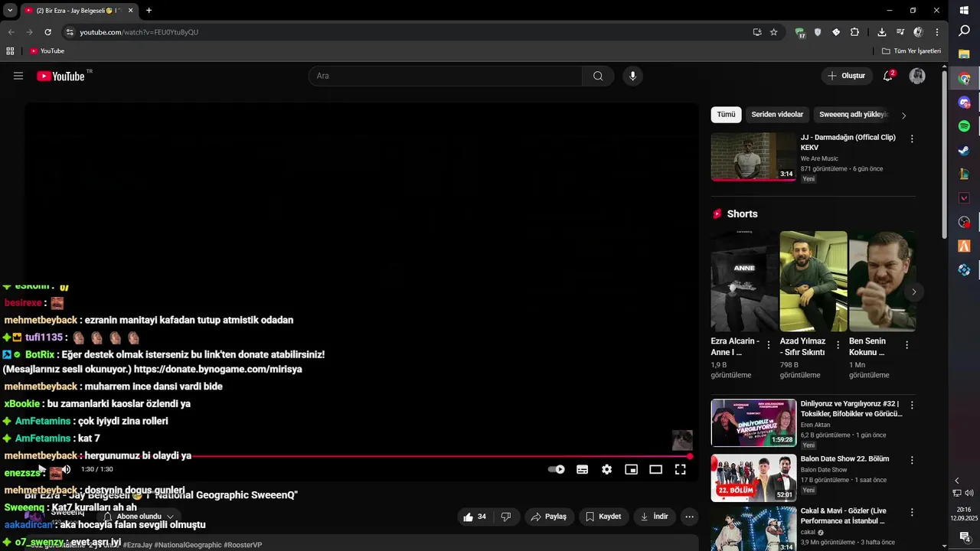Image resolution: width=980 pixels, height=551 pixels.
Task: Open JJ - Darmadağın video thumbnail
Action: 753,156
